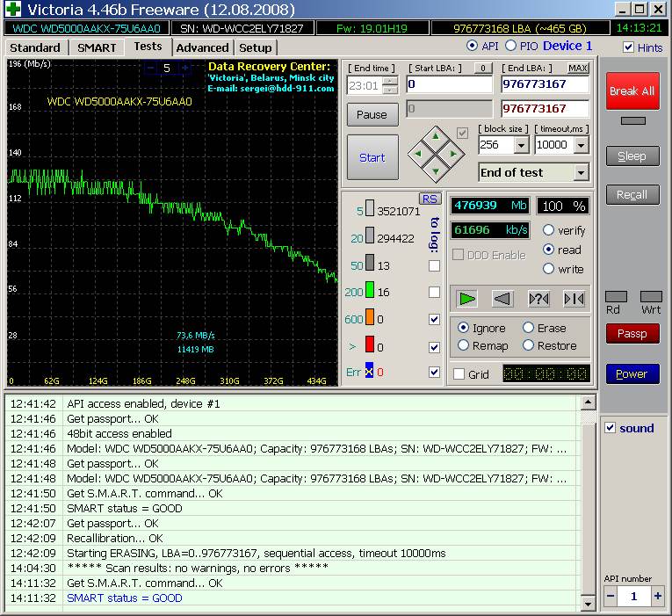Select the Restore error action
This screenshot has height=616, width=672.
pyautogui.click(x=528, y=345)
